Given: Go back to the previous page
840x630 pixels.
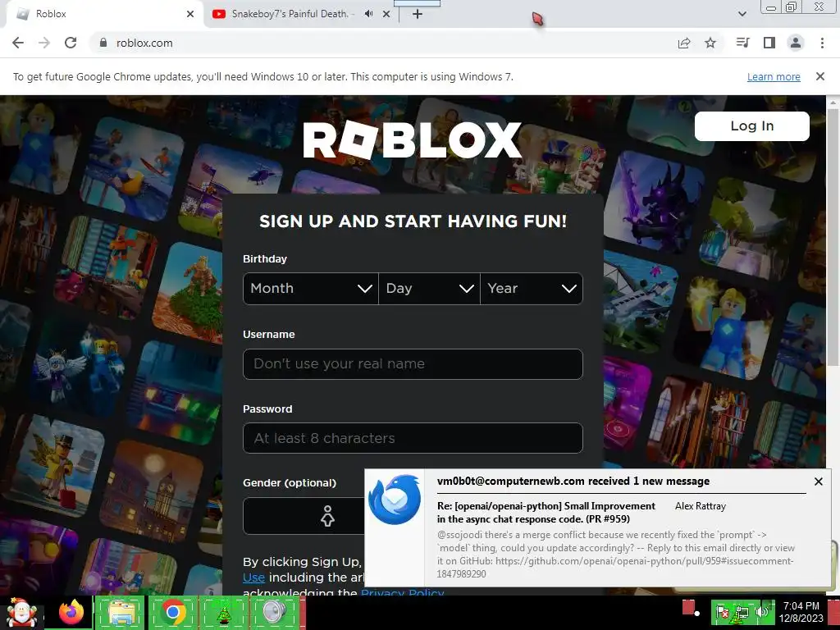Looking at the screenshot, I should (x=18, y=43).
